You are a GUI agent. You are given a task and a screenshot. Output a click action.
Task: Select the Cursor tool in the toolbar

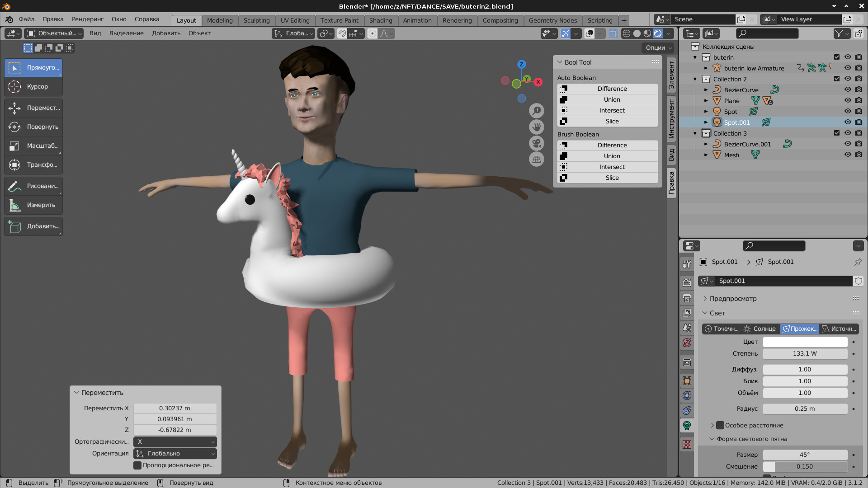click(33, 87)
